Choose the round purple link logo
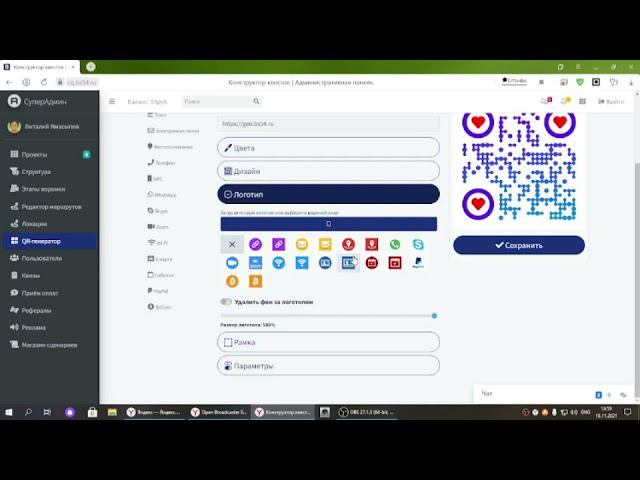The width and height of the screenshot is (640, 480). point(256,244)
